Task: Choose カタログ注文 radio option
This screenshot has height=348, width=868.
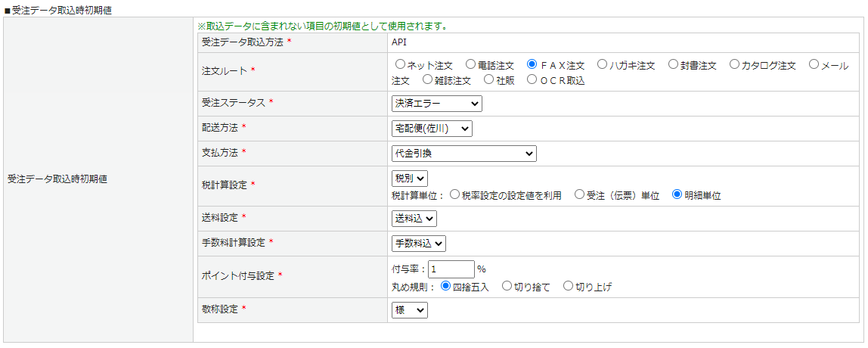Action: click(x=734, y=65)
